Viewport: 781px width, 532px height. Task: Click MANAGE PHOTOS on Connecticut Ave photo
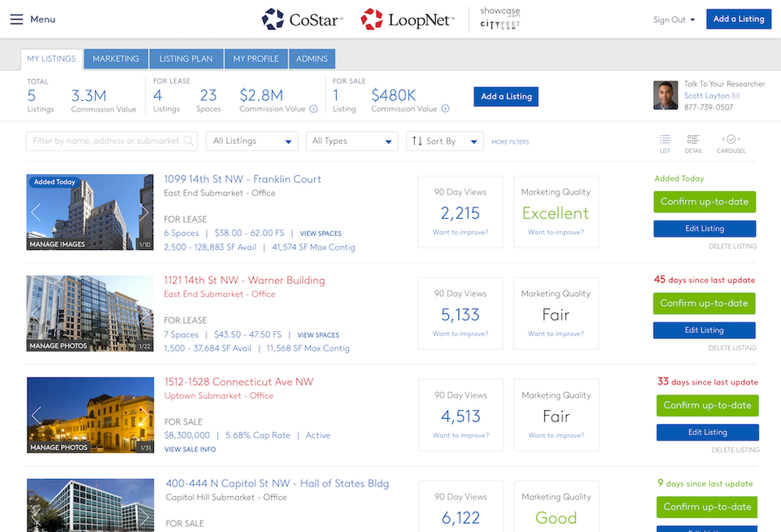coord(59,447)
